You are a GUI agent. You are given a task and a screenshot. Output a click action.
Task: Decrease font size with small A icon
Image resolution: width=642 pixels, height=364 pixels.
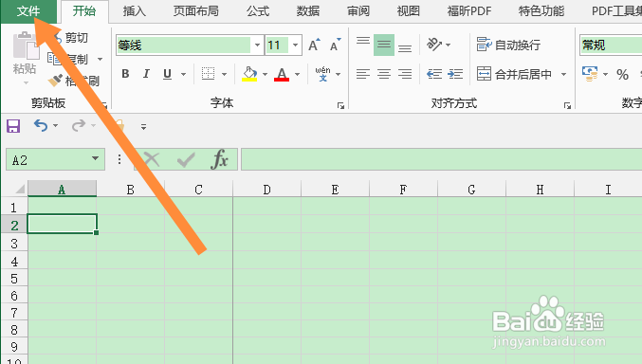coord(336,45)
